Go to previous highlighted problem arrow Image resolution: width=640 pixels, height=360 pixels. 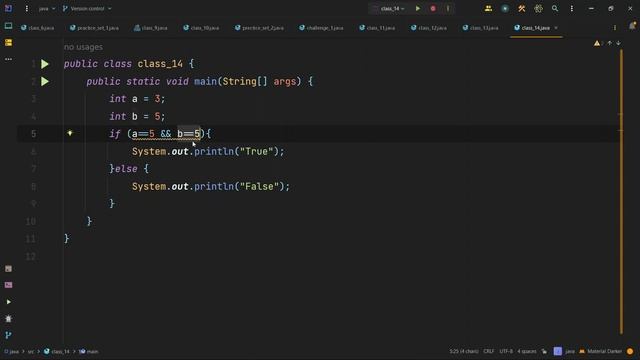click(x=609, y=43)
